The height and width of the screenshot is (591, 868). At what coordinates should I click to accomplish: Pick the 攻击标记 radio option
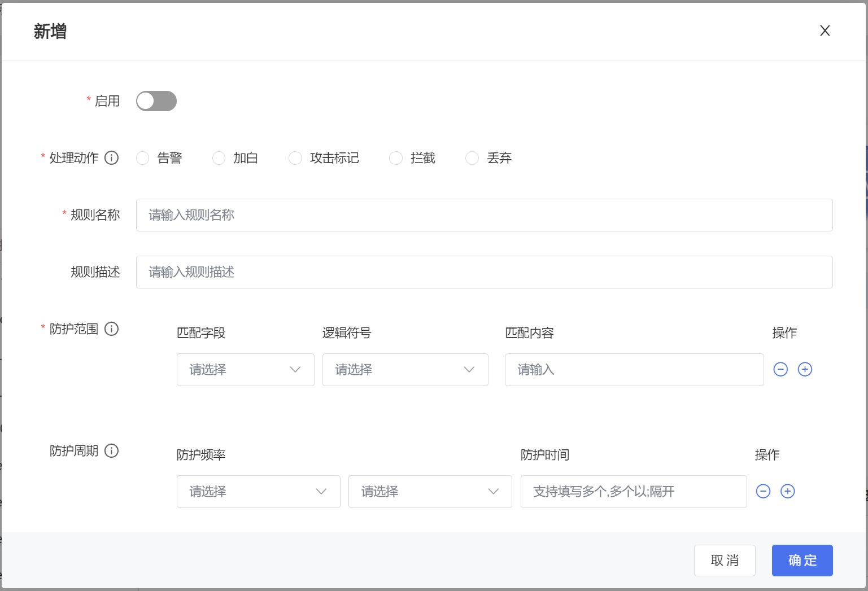click(295, 158)
